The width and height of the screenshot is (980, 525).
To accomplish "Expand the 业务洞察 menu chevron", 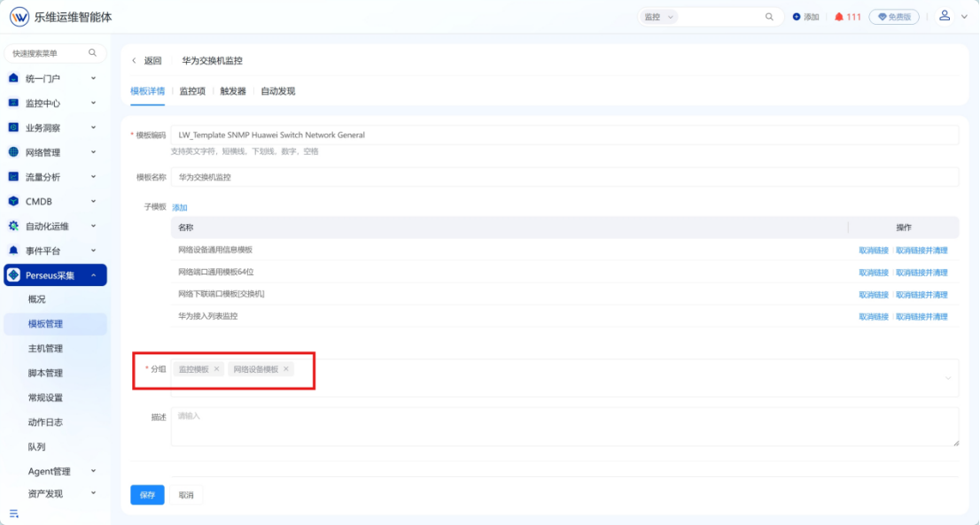I will click(93, 127).
